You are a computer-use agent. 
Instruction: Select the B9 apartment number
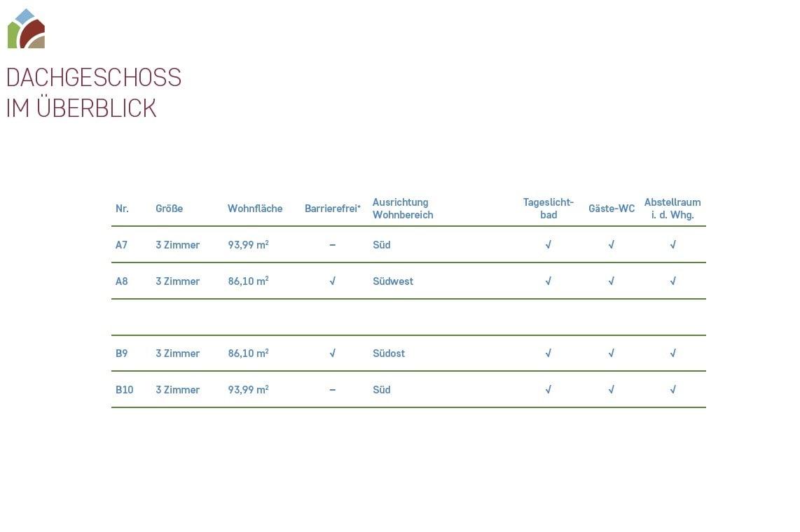pos(122,353)
